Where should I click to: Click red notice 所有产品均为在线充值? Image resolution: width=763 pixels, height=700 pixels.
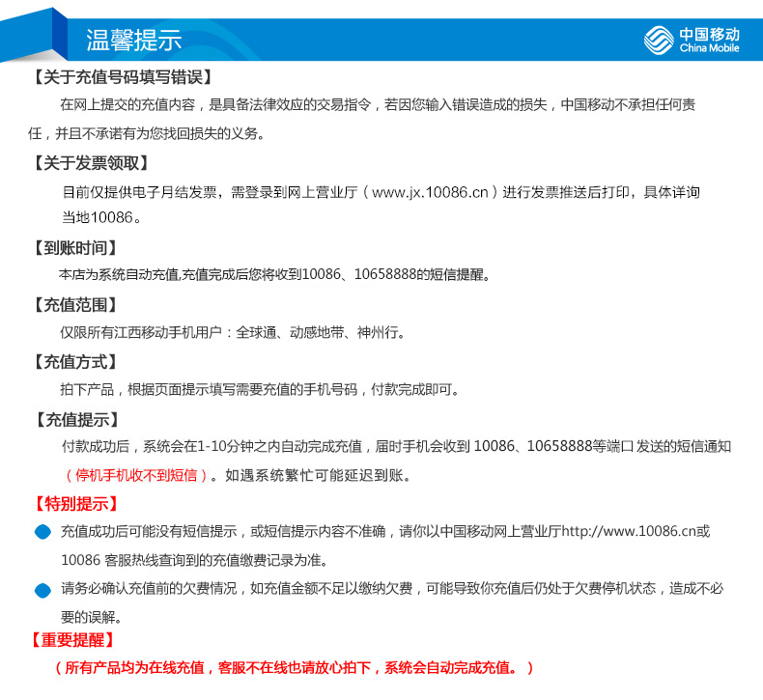tap(294, 667)
